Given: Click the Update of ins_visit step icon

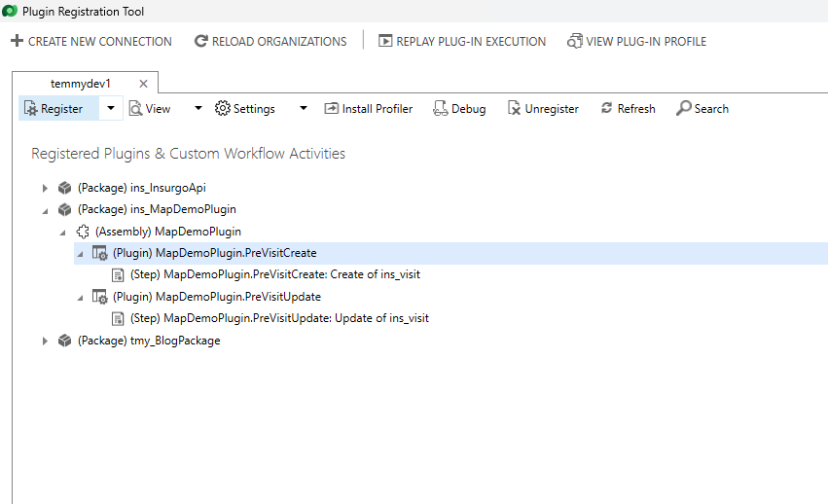Looking at the screenshot, I should pyautogui.click(x=118, y=318).
